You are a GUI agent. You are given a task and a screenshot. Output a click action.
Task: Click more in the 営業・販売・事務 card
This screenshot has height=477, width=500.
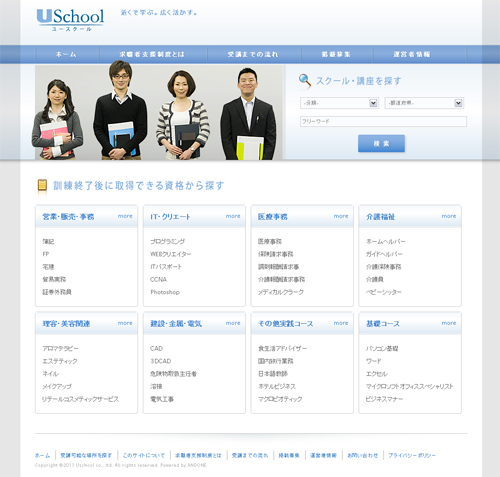coord(125,216)
